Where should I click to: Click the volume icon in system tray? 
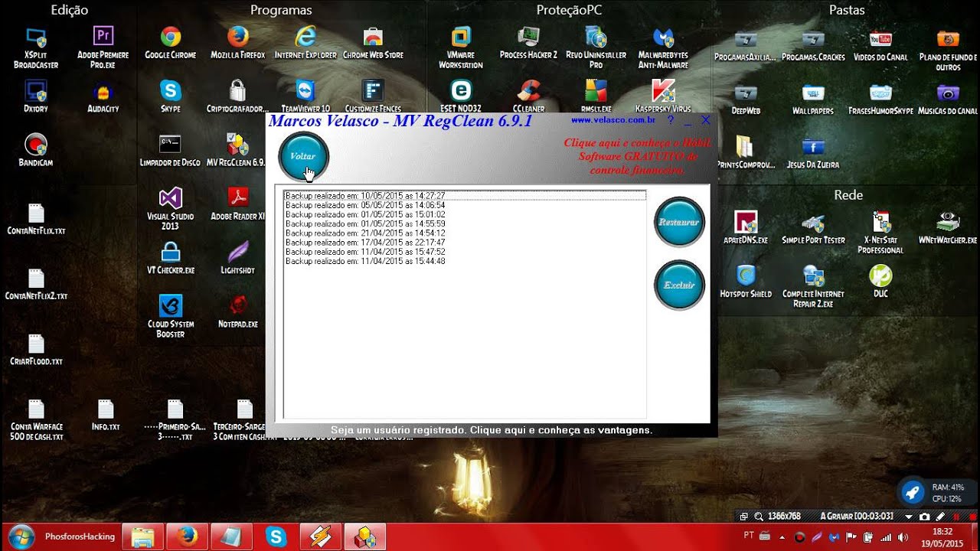(903, 537)
